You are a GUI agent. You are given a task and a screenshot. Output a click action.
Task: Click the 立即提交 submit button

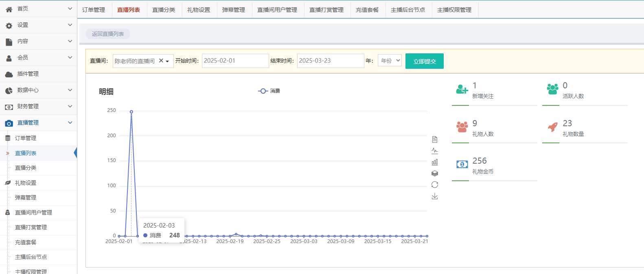click(x=424, y=61)
